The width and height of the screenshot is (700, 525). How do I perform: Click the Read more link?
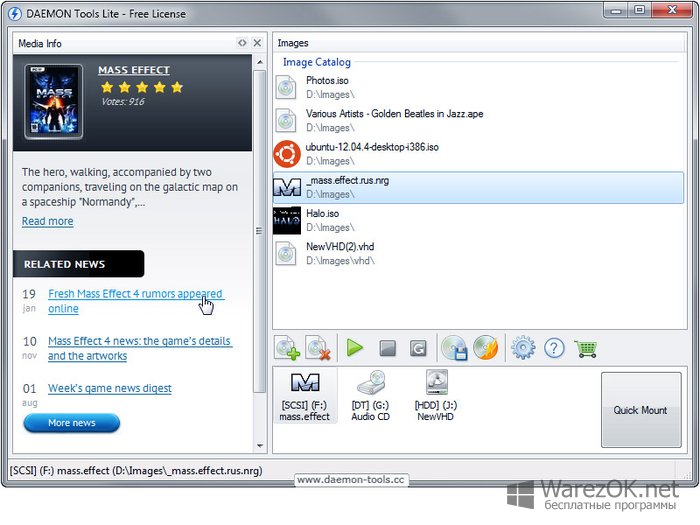[48, 221]
